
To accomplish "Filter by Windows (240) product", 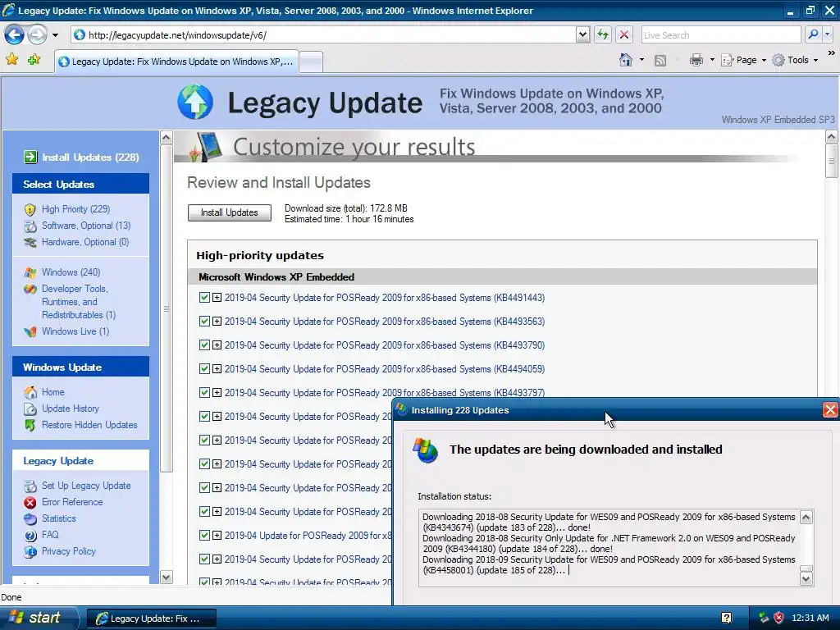I will click(71, 272).
